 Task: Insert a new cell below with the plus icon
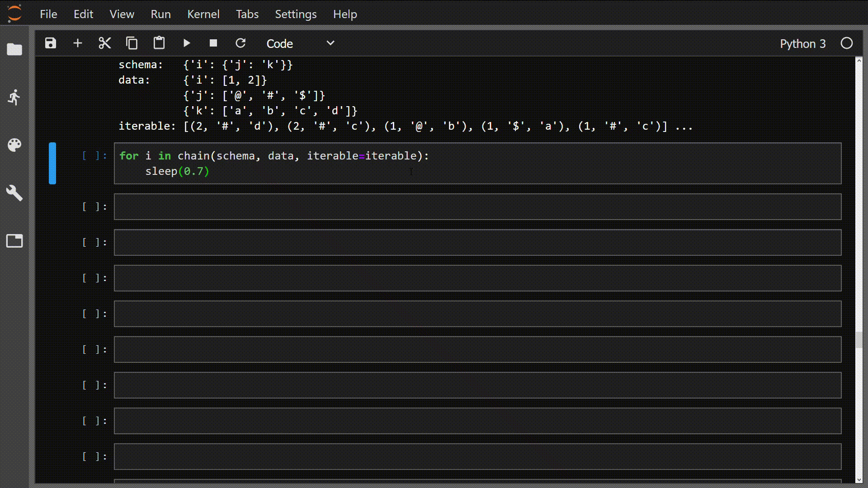tap(77, 43)
